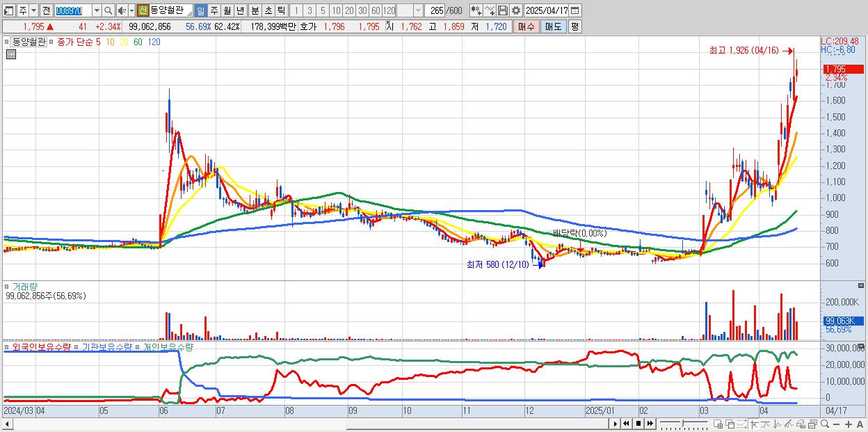This screenshot has width=868, height=432.
Task: Toggle the 거래량 legend checkbox
Action: click(x=8, y=287)
